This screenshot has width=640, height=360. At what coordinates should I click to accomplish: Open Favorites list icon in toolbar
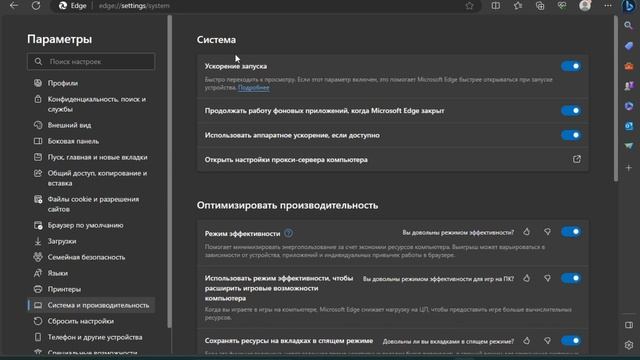coord(518,6)
